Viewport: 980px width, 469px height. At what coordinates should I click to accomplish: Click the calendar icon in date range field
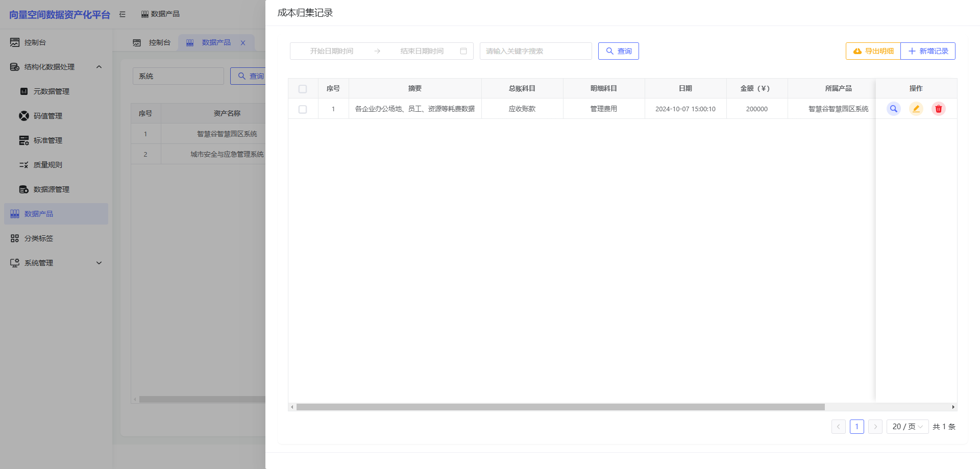click(x=463, y=51)
